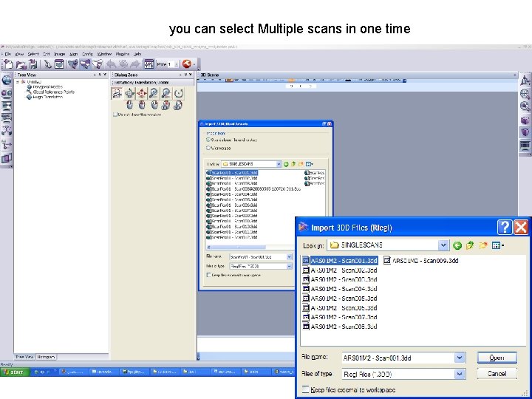Select the red arrows translate tool in Dialog Zone
Image resolution: width=532 pixels, height=399 pixels.
pyautogui.click(x=141, y=93)
